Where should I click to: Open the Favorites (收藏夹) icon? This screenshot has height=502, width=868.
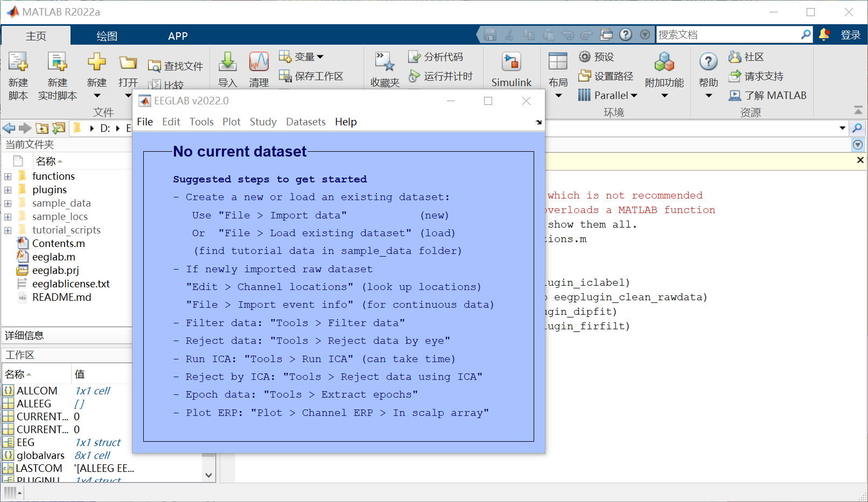385,62
